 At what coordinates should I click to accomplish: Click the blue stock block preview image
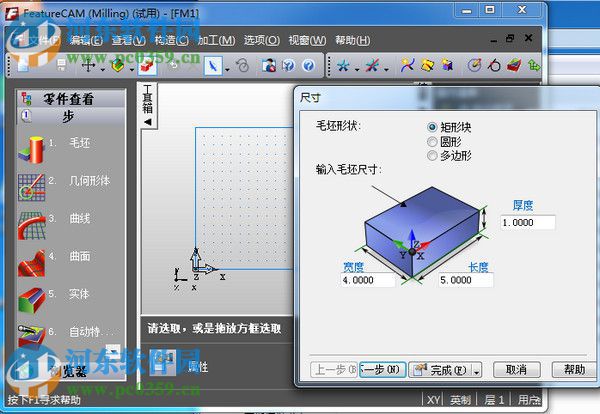point(422,230)
